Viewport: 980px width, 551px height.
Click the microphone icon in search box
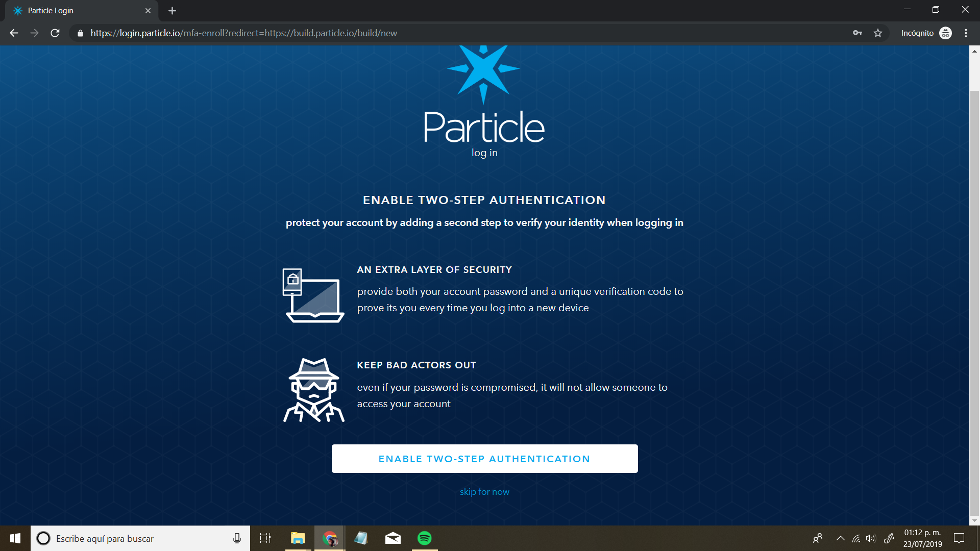pos(237,538)
